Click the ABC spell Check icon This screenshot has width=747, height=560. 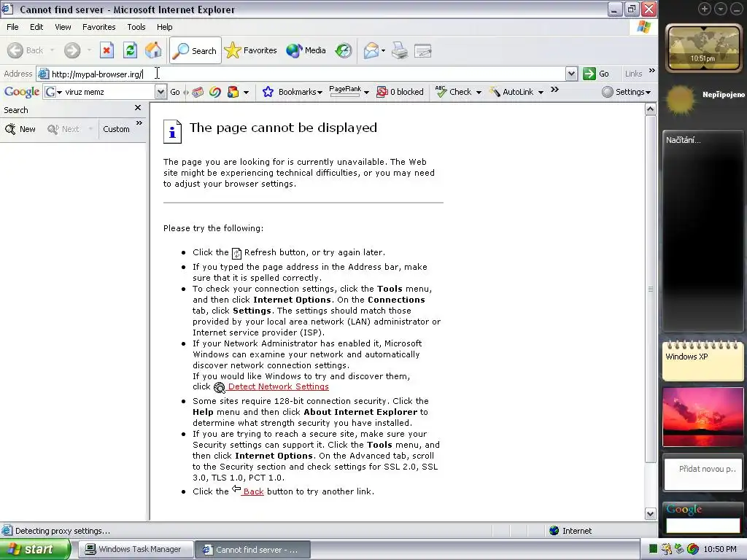(441, 91)
